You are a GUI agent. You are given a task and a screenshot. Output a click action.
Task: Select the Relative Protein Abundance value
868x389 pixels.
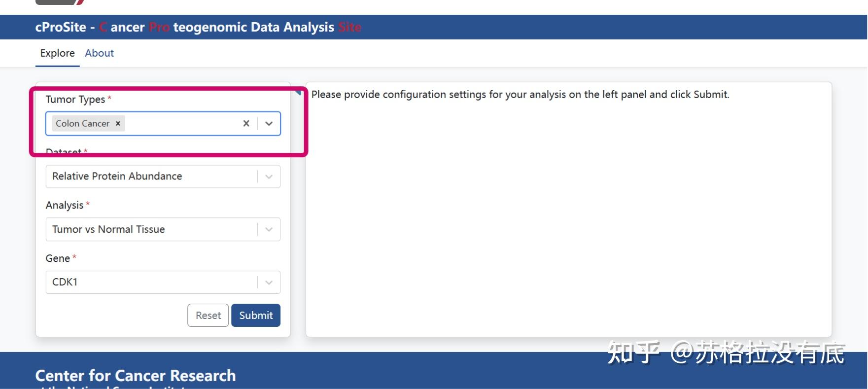(x=117, y=177)
